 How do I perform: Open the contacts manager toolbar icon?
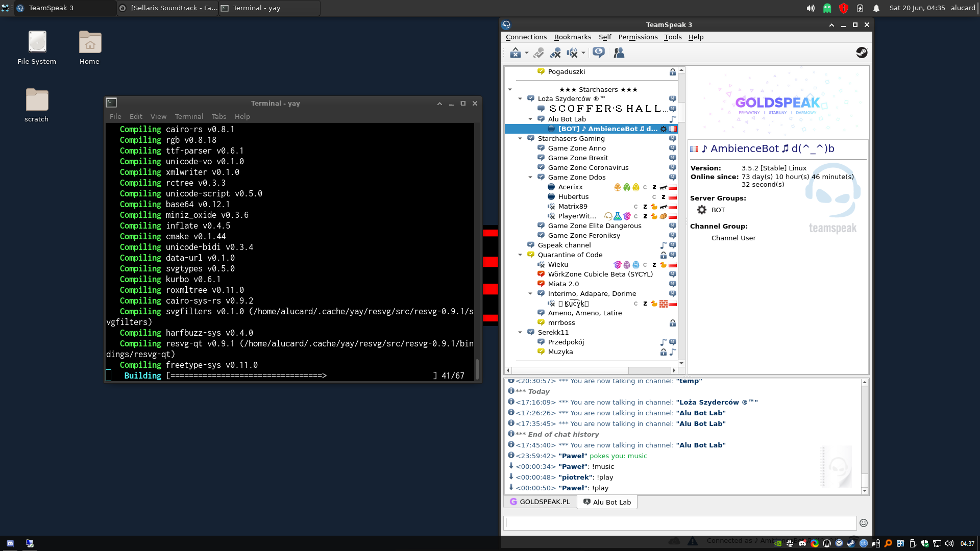tap(619, 53)
